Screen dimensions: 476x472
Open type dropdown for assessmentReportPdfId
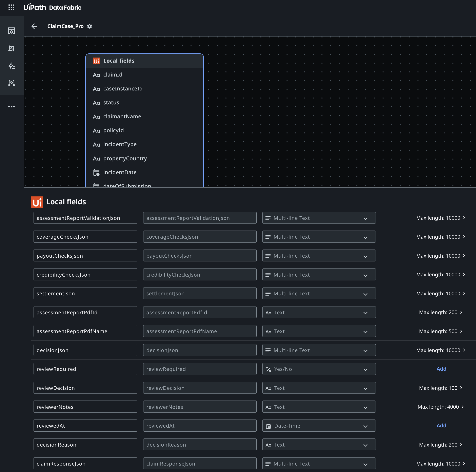pyautogui.click(x=319, y=313)
